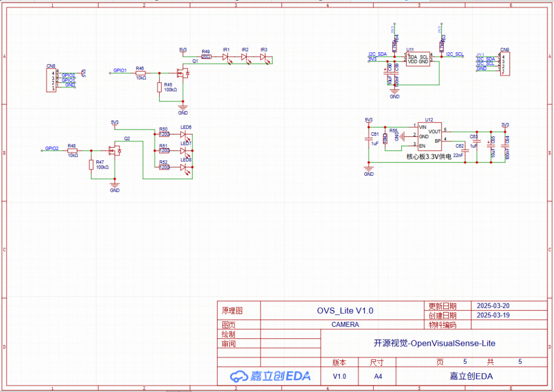554x392 pixels.
Task: Select the MOSFET symbol Q1
Action: point(183,73)
